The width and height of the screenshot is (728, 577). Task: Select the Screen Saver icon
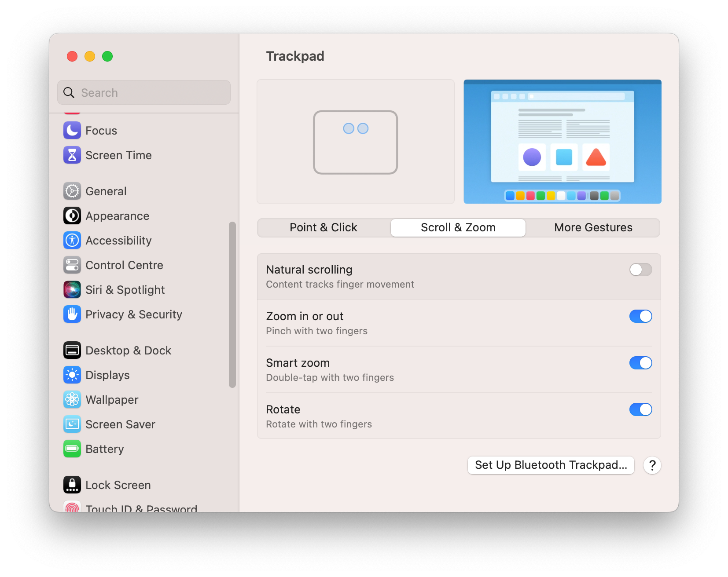pyautogui.click(x=72, y=424)
